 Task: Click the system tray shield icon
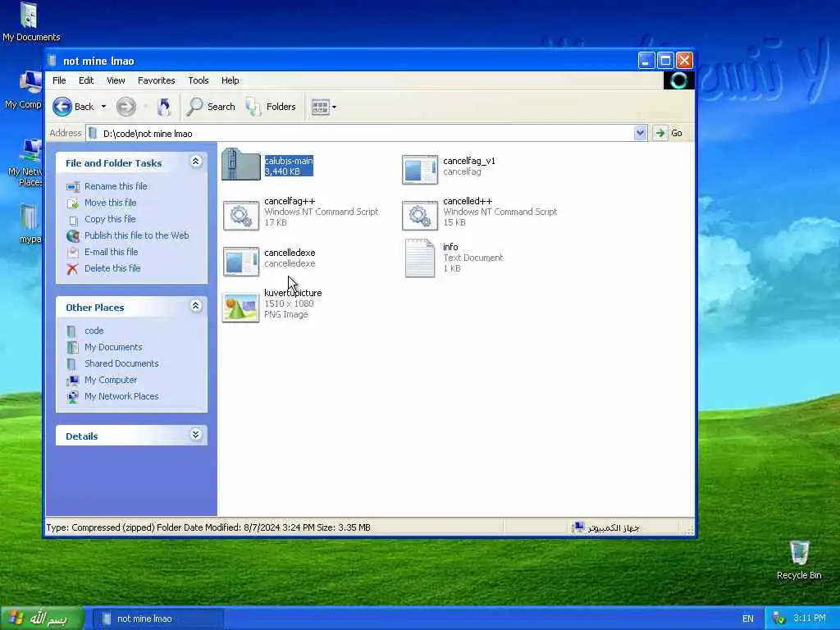click(x=779, y=619)
